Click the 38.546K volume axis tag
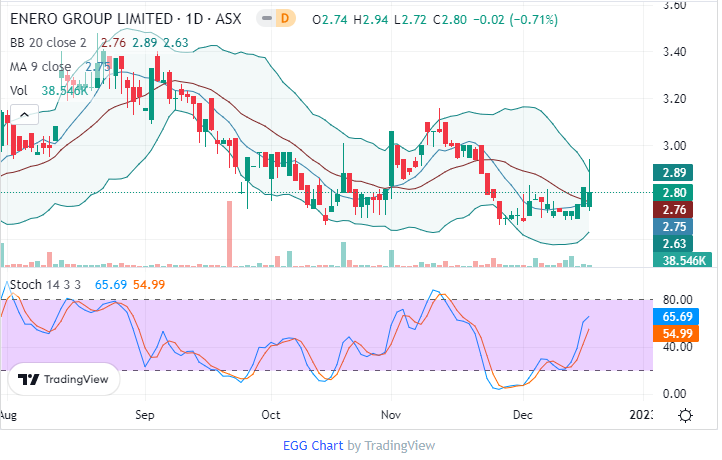The image size is (722, 460). pyautogui.click(x=679, y=260)
